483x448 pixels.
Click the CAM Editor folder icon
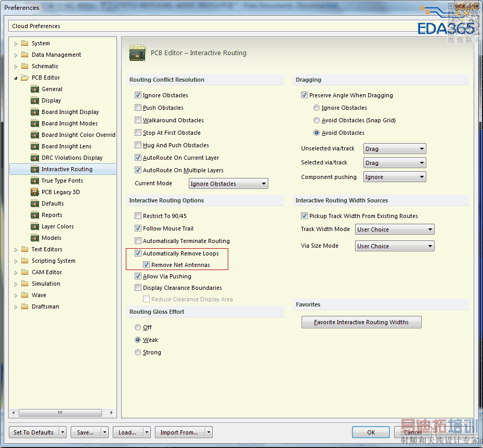[24, 272]
